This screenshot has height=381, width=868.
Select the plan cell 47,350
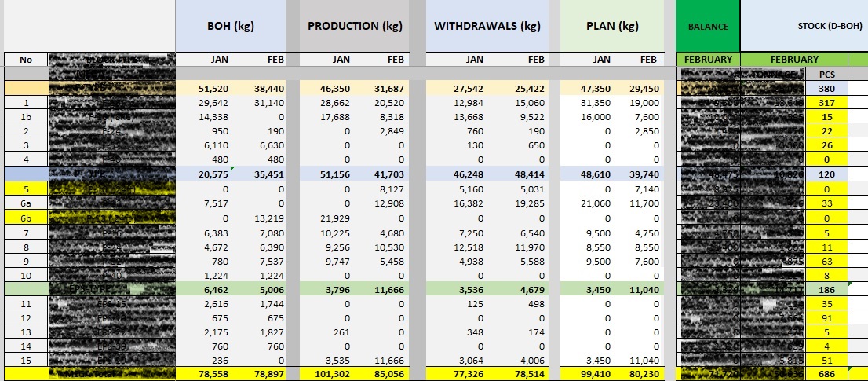[595, 88]
